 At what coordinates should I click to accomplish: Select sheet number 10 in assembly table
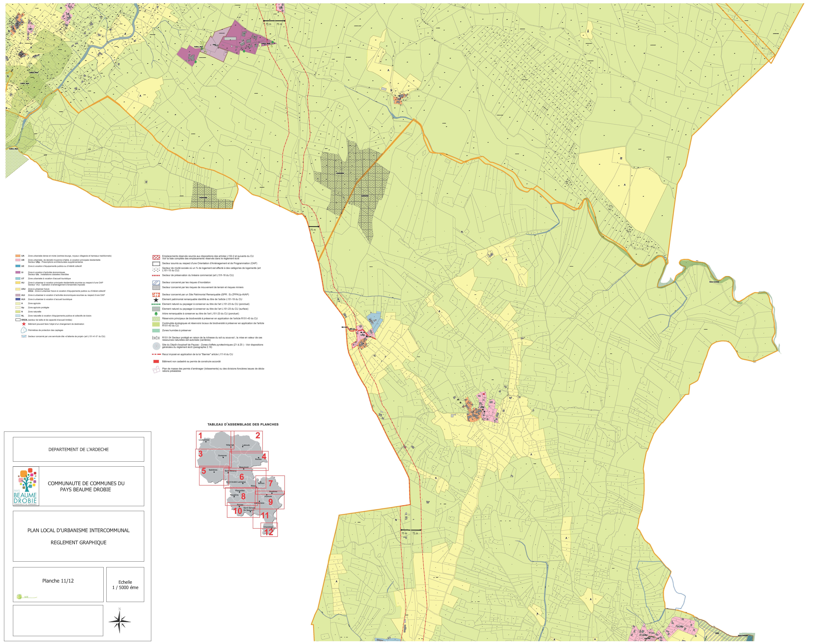coord(238,511)
